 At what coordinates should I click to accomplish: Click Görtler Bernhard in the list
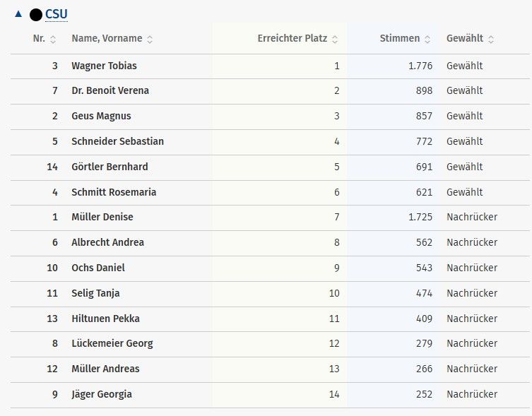coord(110,167)
